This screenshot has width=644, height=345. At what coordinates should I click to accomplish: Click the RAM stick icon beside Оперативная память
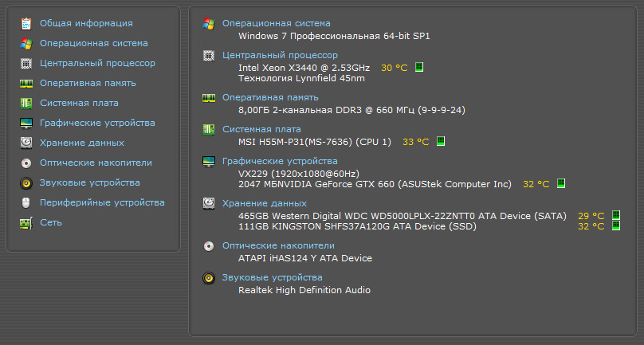tap(26, 84)
